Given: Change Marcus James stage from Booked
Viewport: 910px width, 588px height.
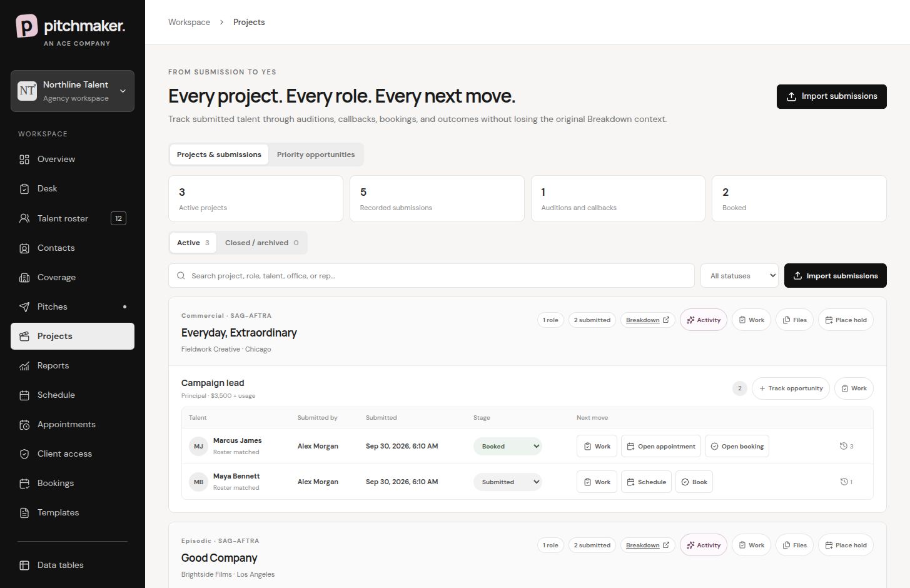Looking at the screenshot, I should pyautogui.click(x=507, y=446).
